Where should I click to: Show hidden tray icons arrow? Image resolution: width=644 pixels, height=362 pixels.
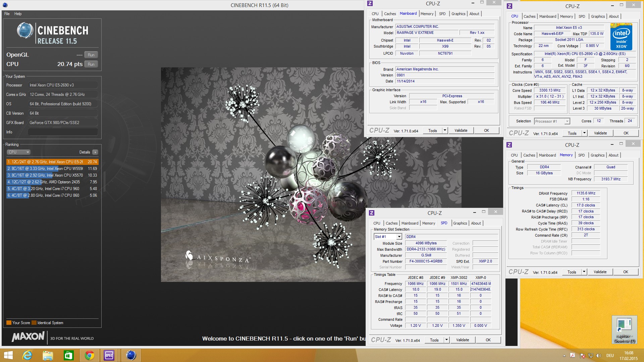pyautogui.click(x=564, y=356)
